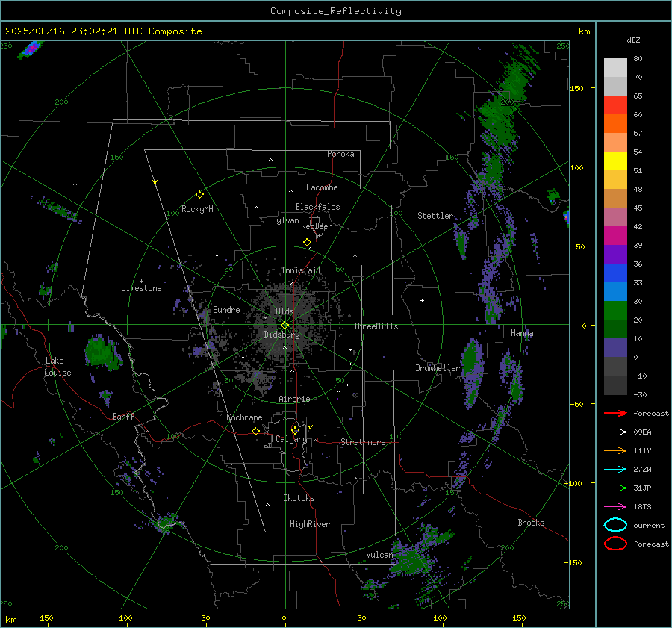The image size is (672, 628).
Task: Click the red forecast ellipse icon
Action: coord(615,544)
